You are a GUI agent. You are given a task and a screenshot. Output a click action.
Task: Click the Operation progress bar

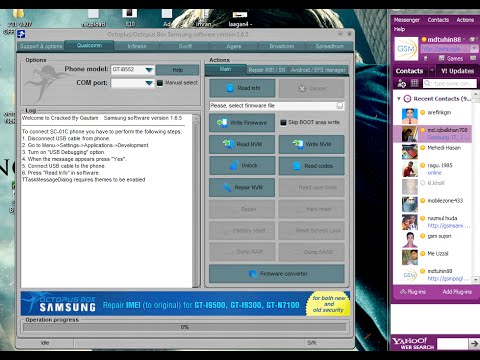tap(185, 327)
